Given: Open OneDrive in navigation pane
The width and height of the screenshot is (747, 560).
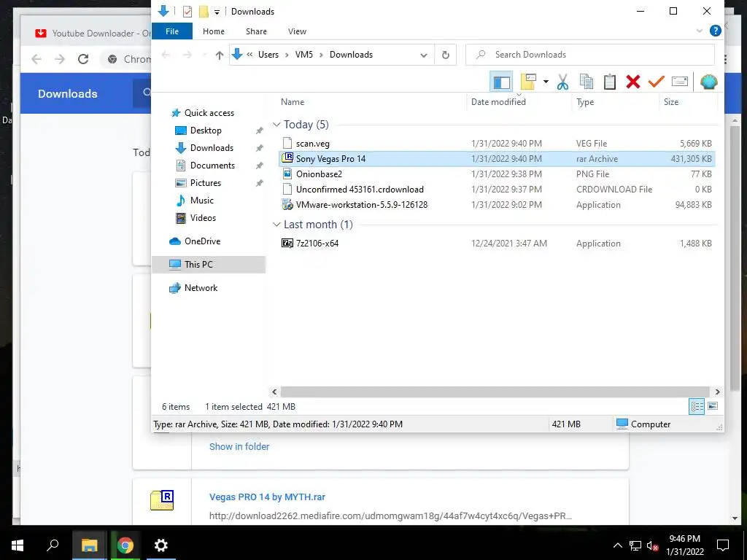Looking at the screenshot, I should pos(202,241).
